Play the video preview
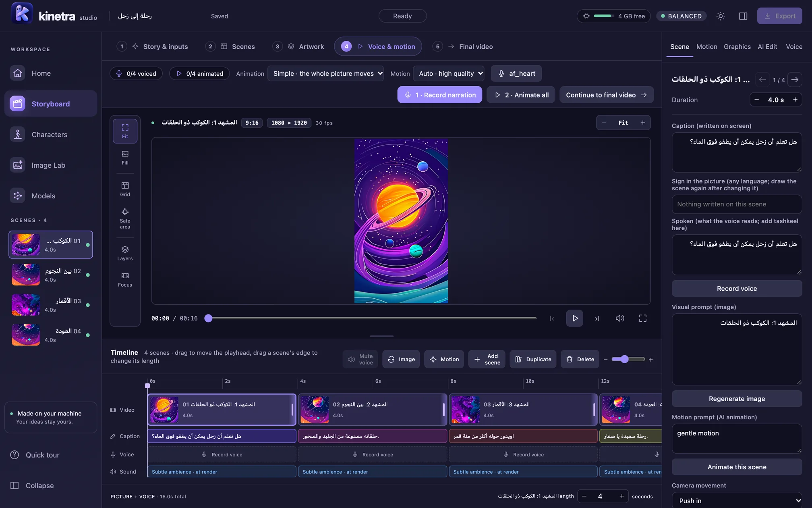812x508 pixels. (x=575, y=319)
